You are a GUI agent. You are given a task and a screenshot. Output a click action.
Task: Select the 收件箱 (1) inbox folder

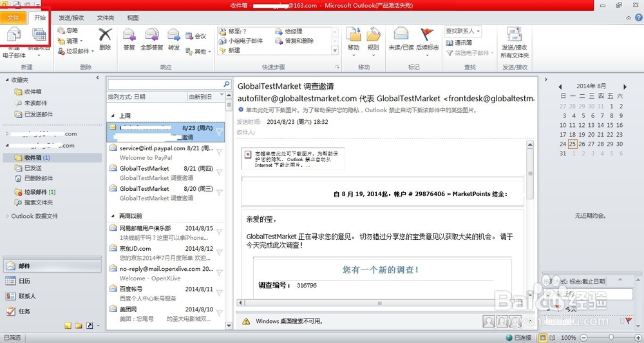pyautogui.click(x=52, y=157)
